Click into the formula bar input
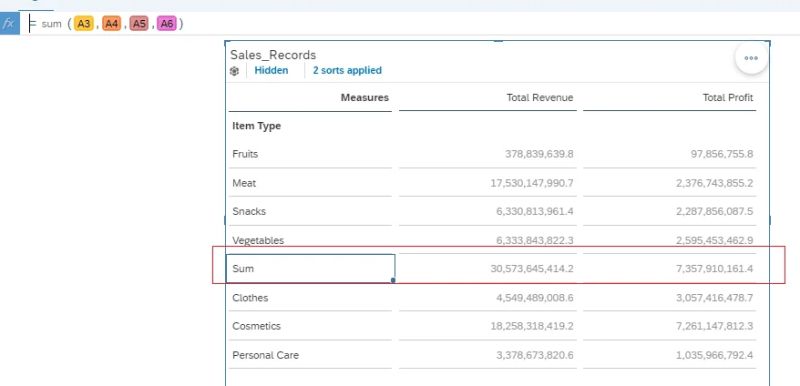Image resolution: width=800 pixels, height=386 pixels. [410, 24]
